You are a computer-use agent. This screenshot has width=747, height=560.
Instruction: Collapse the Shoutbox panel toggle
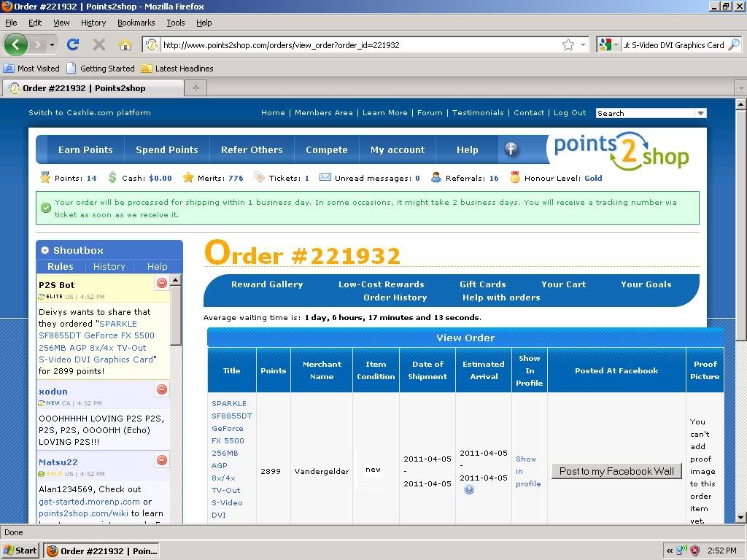point(44,250)
